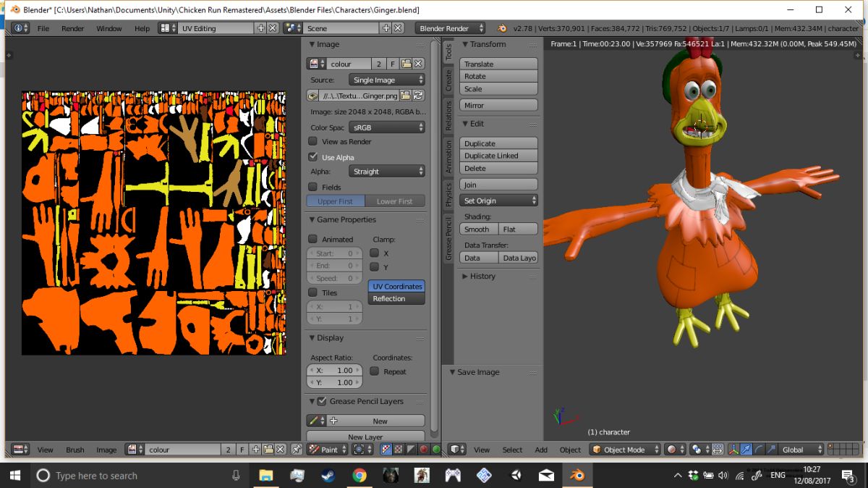Open the Source Single Image dropdown

387,80
